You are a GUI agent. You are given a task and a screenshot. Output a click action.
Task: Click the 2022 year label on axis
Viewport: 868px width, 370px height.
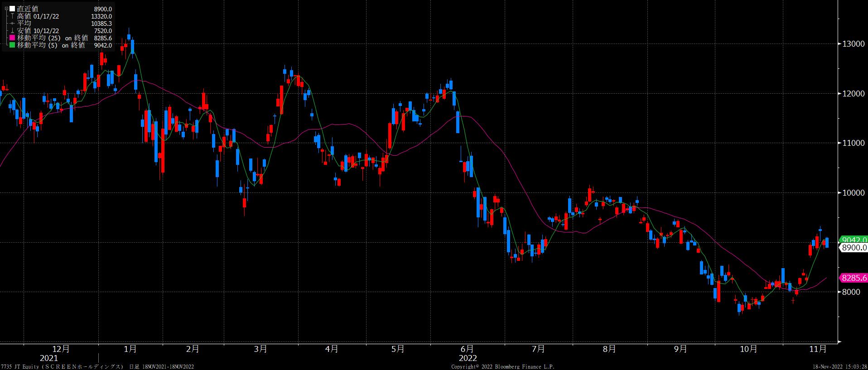pyautogui.click(x=468, y=358)
